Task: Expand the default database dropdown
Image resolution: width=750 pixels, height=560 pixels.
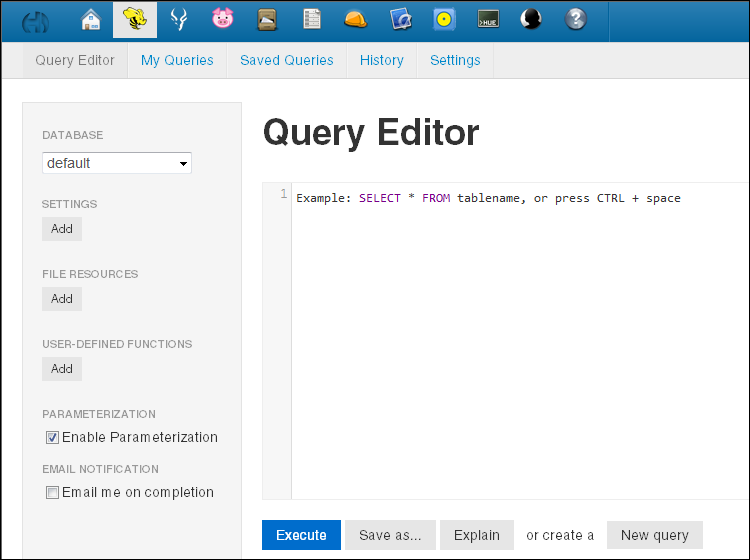Action: (117, 163)
